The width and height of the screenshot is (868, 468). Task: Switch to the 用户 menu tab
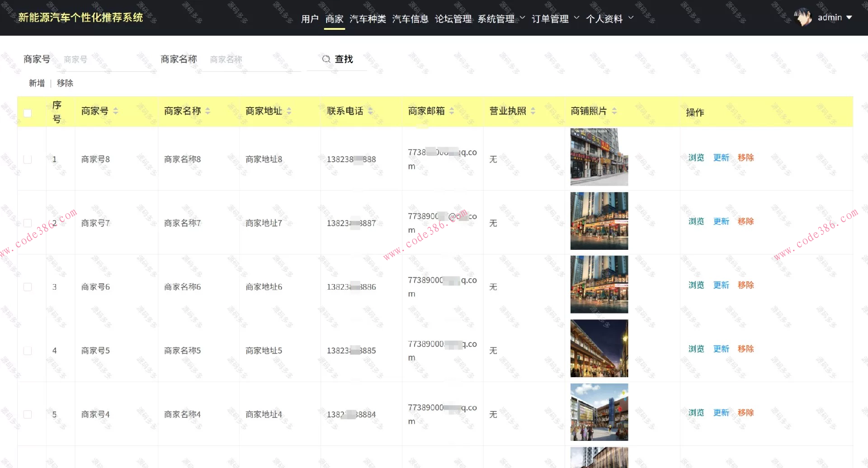tap(309, 19)
